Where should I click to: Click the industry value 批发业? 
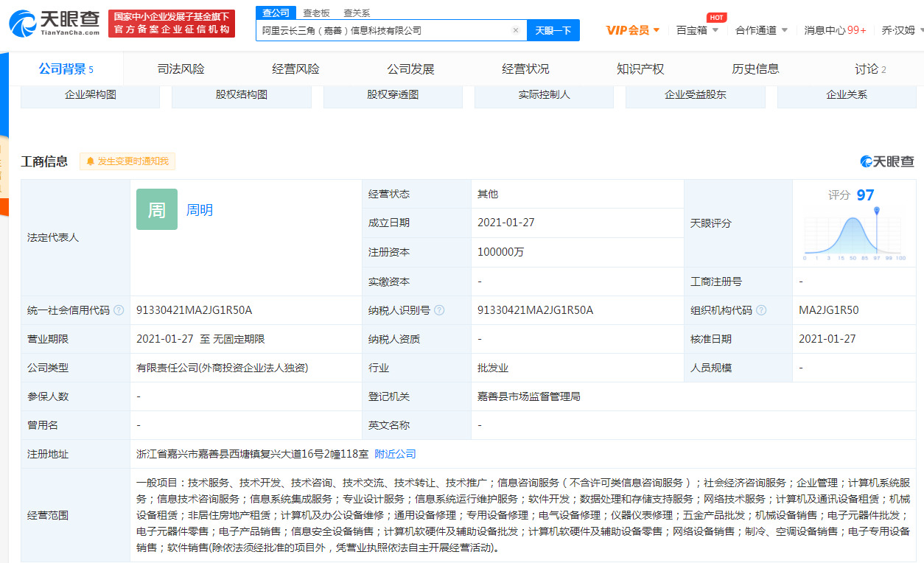pos(493,368)
